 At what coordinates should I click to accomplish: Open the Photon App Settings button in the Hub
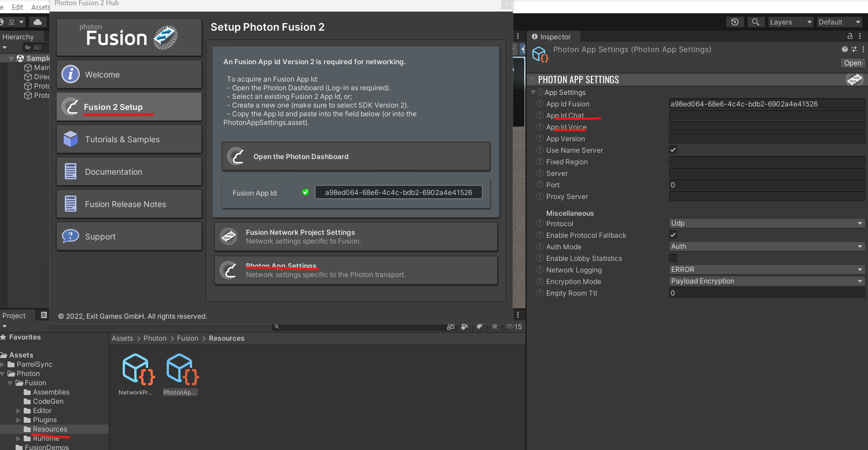tap(356, 270)
